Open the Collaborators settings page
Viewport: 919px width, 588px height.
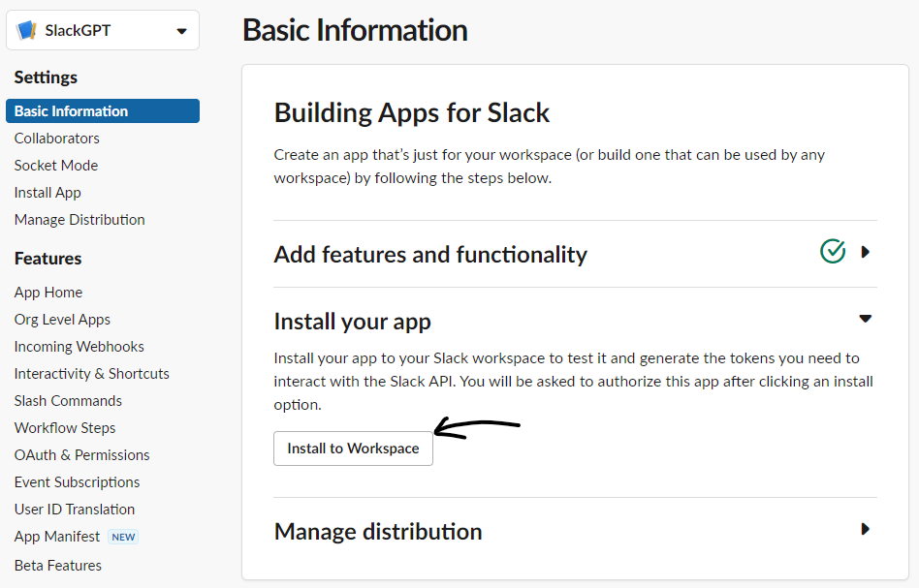click(x=57, y=139)
